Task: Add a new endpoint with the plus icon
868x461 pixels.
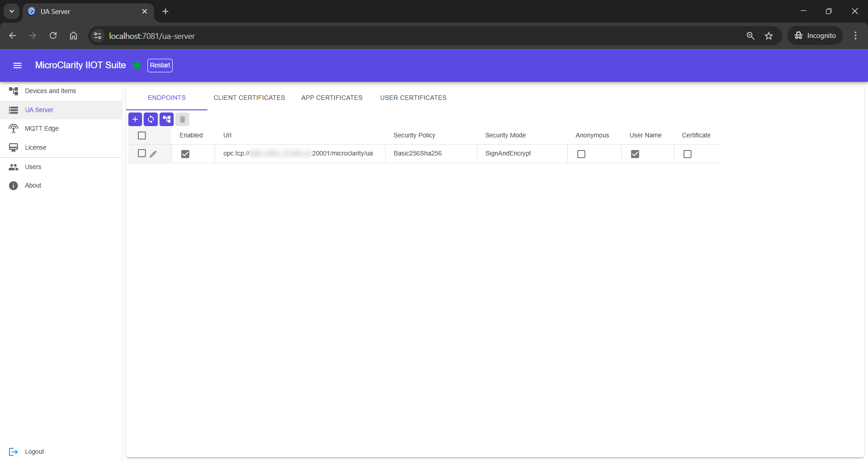Action: coord(135,119)
